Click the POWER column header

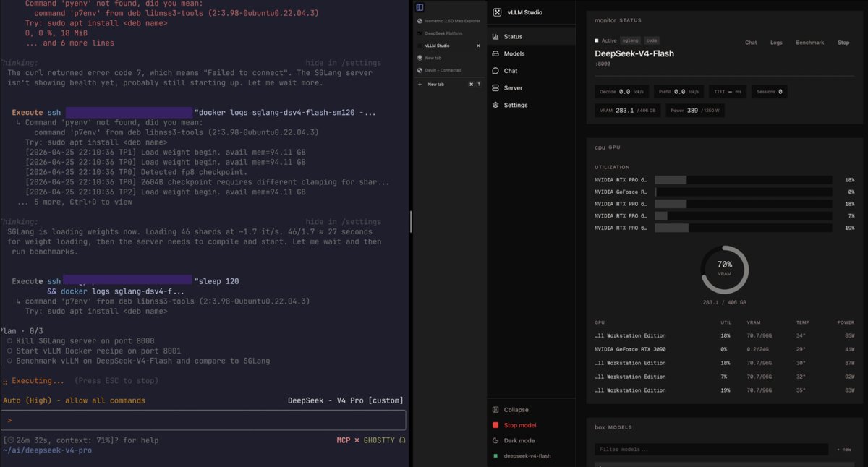[x=846, y=322]
